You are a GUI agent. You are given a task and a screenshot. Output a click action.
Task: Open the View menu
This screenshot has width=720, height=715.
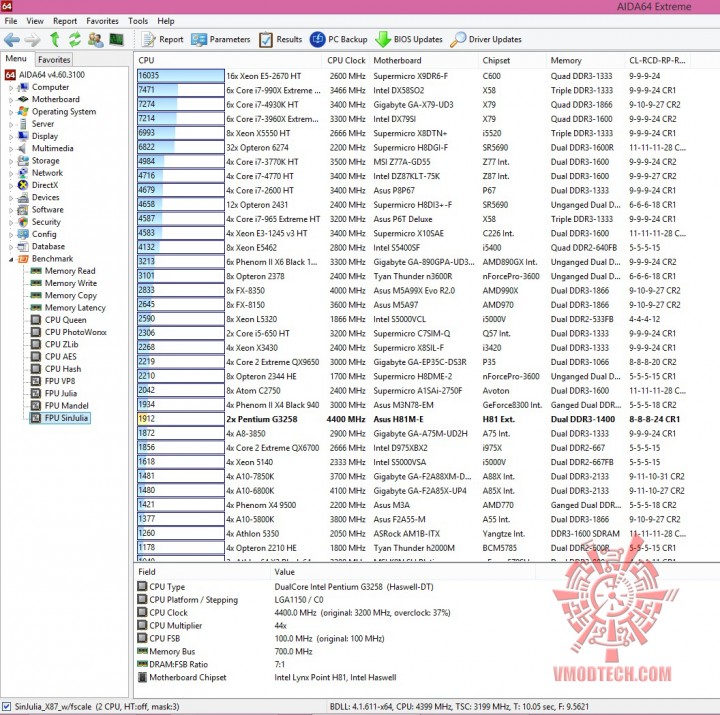(35, 21)
